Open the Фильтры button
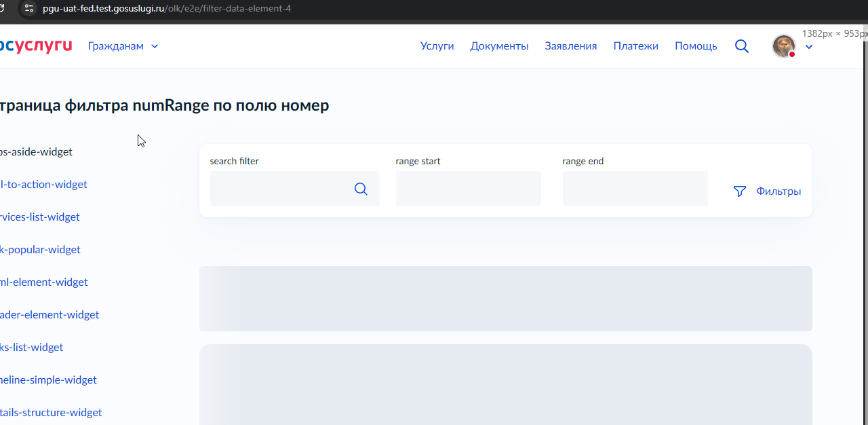 [x=767, y=191]
